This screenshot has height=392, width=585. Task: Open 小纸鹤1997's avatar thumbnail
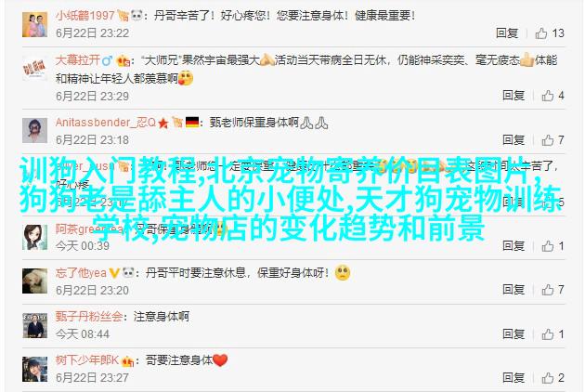(34, 24)
